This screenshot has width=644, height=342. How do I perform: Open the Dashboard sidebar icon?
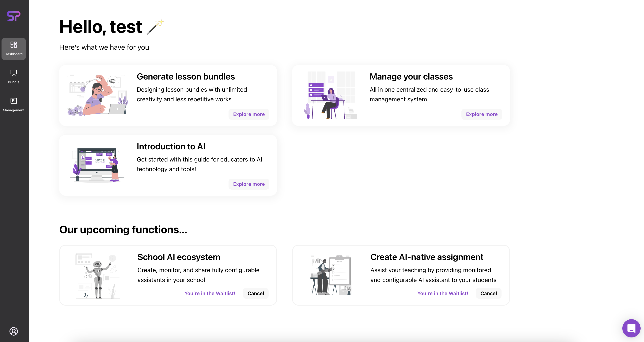click(14, 49)
